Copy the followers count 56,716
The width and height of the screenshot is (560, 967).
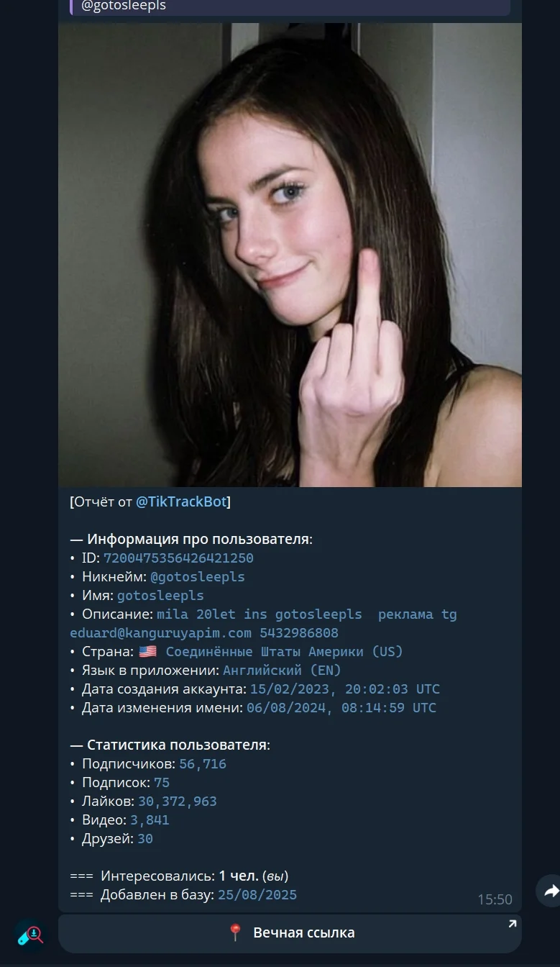(x=203, y=764)
